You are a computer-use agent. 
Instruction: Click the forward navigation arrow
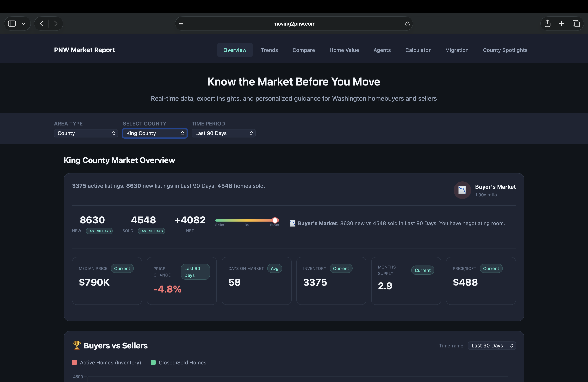(x=56, y=23)
